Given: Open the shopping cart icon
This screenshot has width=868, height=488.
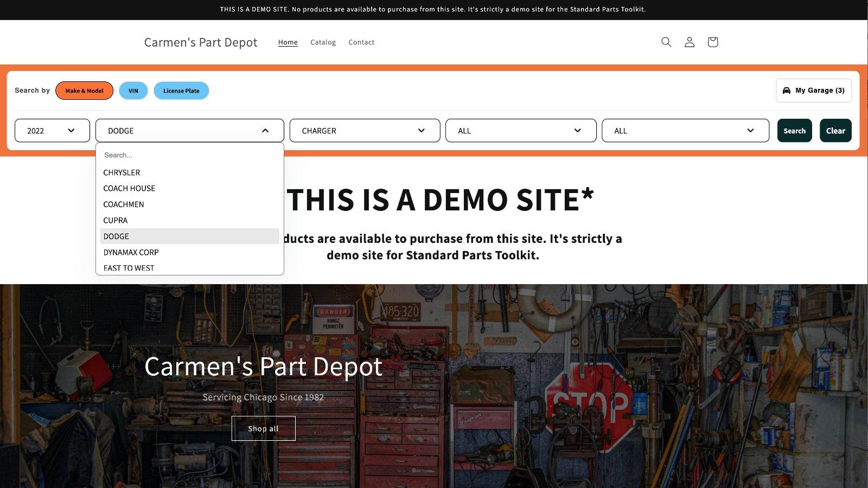Looking at the screenshot, I should (x=713, y=42).
